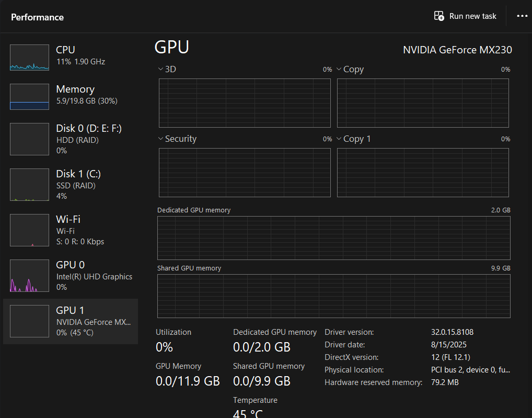Click the Dedicated GPU memory graph
Viewport: 532px width, 418px height.
click(333, 238)
